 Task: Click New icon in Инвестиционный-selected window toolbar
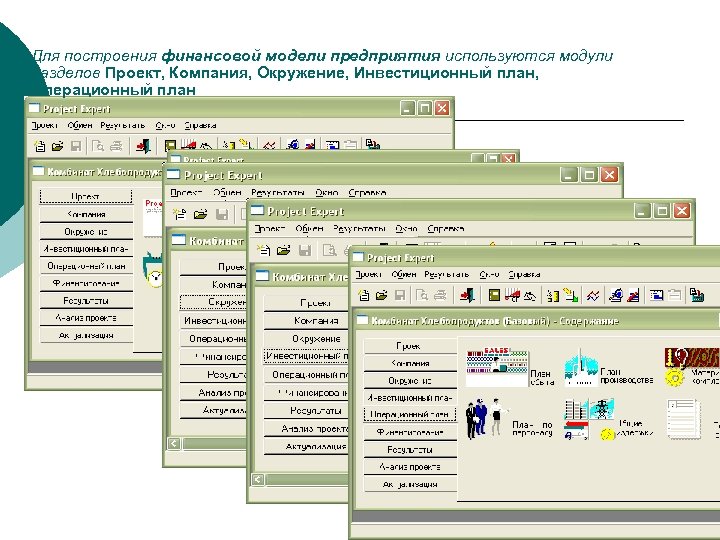coord(263,250)
